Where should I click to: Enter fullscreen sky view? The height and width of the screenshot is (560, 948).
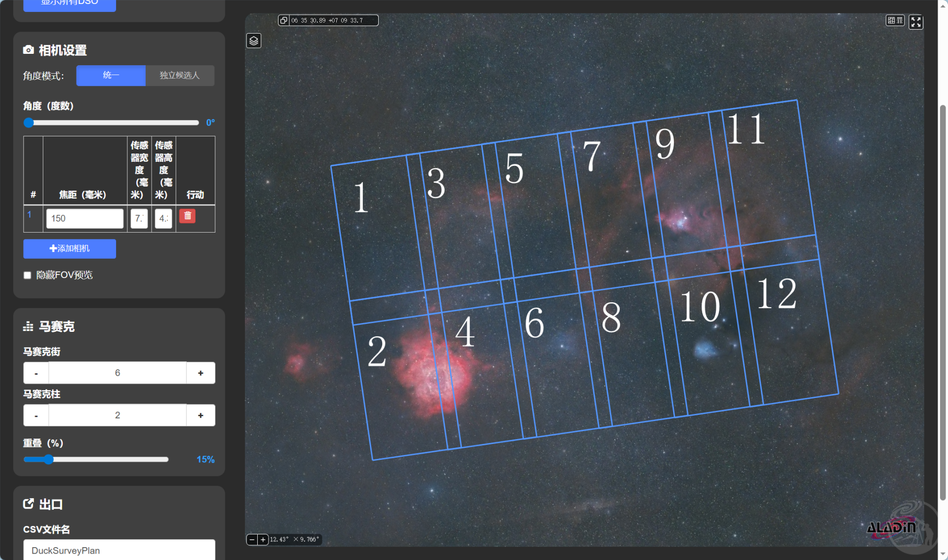coord(916,22)
